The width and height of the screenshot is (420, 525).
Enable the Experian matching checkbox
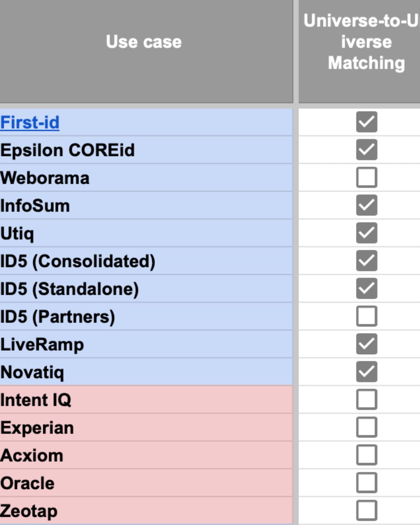pos(366,427)
